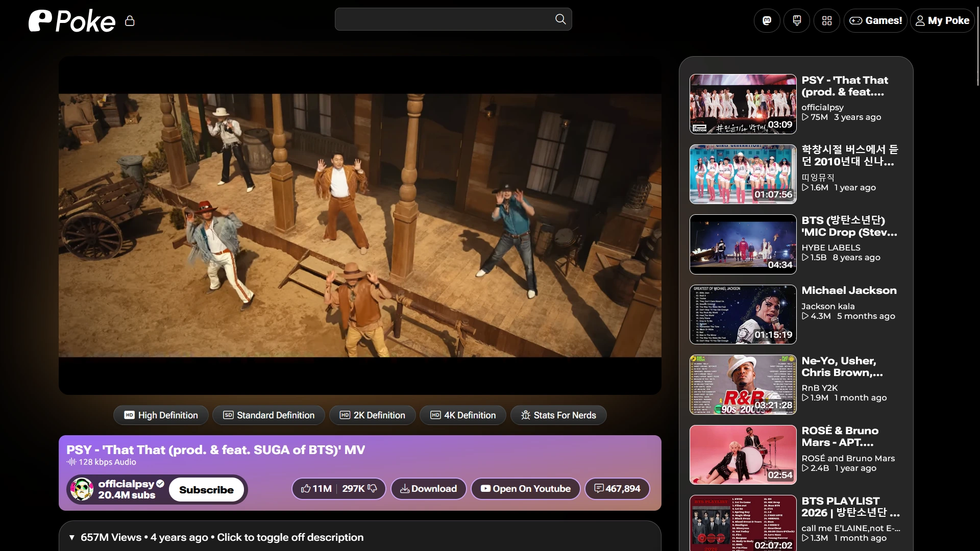Select 2K Definition quality
Screen dimensions: 980x551
click(373, 415)
